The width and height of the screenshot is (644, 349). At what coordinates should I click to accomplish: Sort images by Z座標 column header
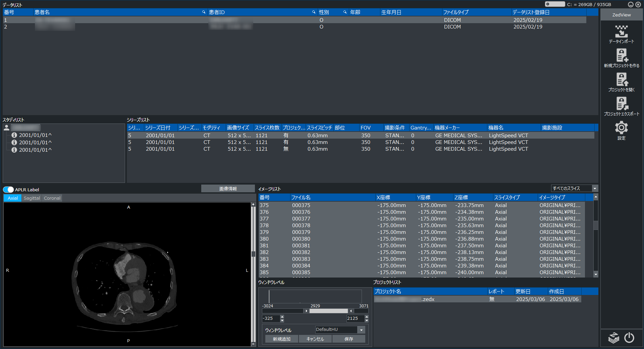click(x=473, y=198)
